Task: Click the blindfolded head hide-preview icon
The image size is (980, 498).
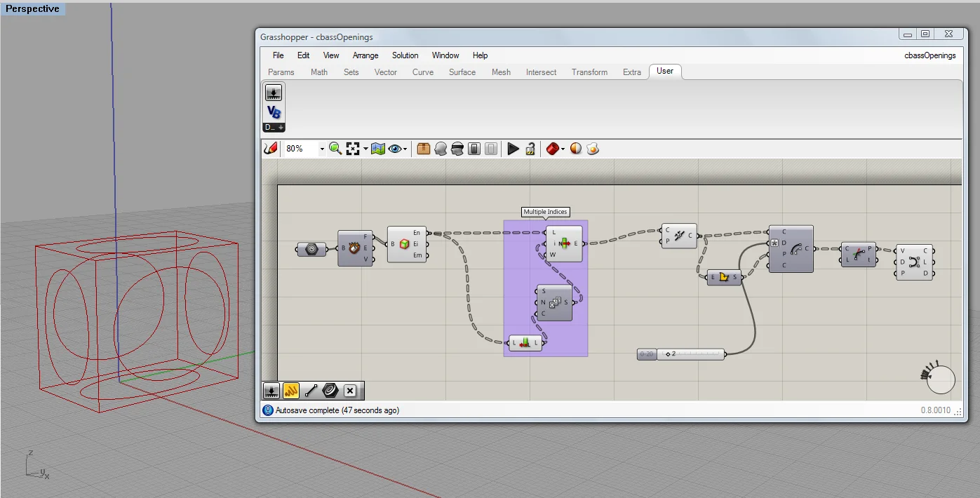Action: click(457, 149)
